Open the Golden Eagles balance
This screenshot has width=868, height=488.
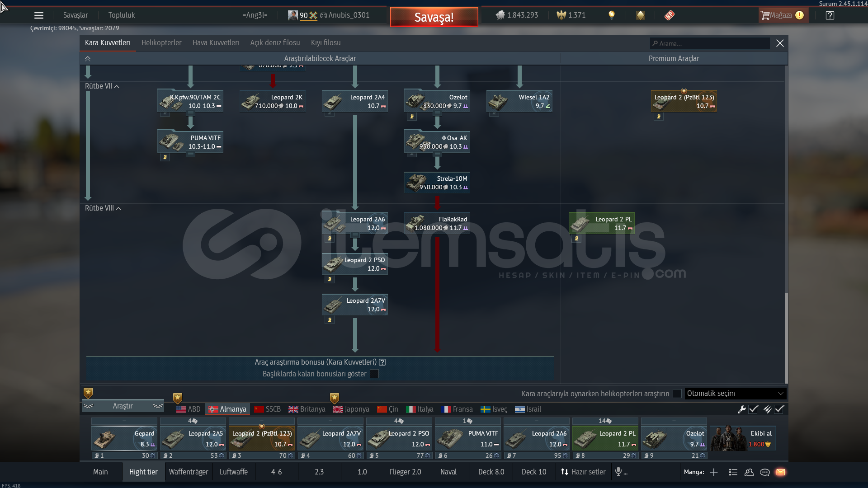571,15
